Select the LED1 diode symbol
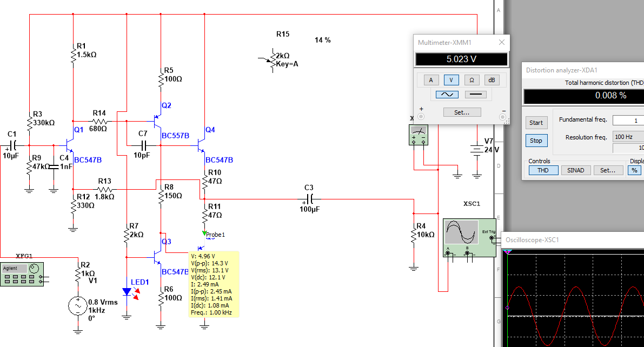Screen dimensions: 644x347 coord(127,292)
